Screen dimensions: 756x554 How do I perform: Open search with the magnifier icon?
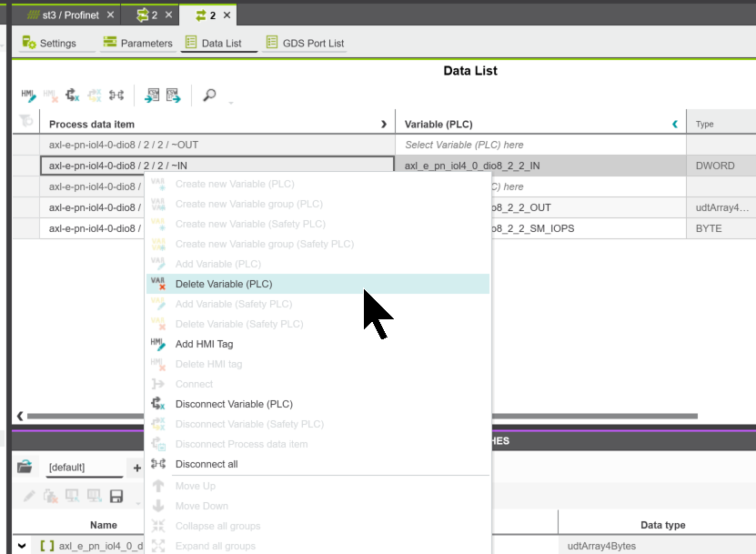click(209, 95)
